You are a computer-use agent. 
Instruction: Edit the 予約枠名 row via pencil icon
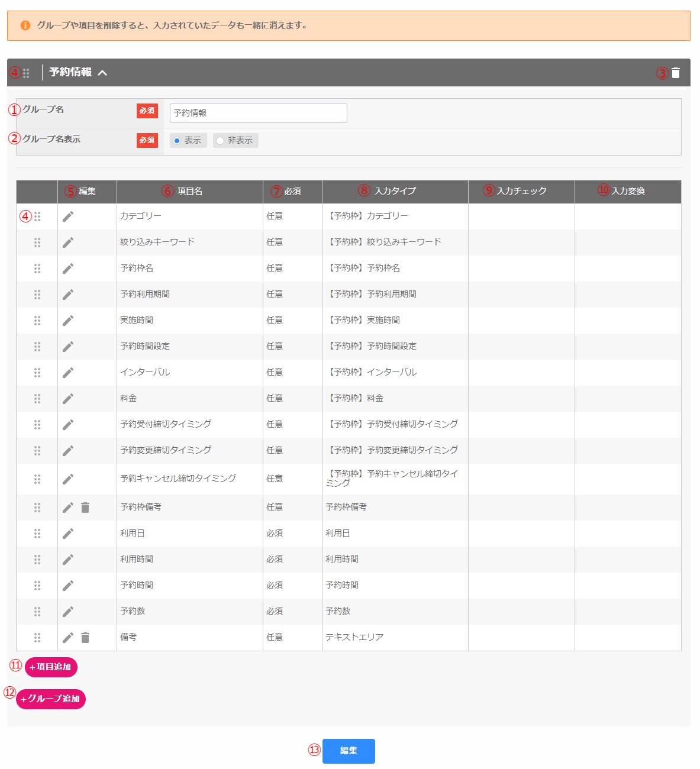[68, 269]
